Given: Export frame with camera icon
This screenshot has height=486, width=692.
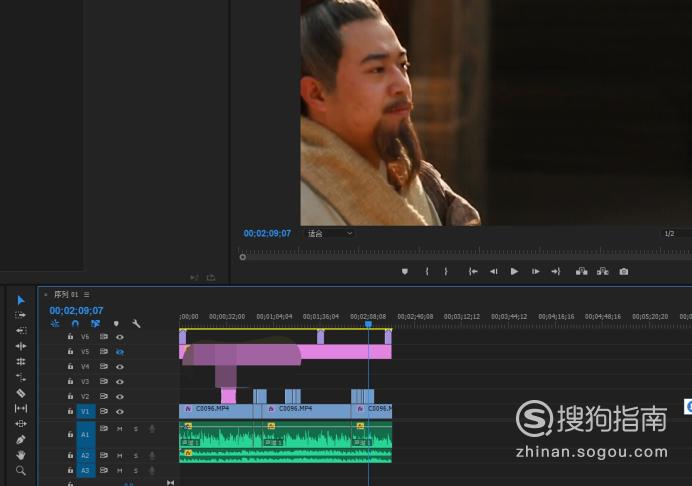Looking at the screenshot, I should tap(624, 271).
